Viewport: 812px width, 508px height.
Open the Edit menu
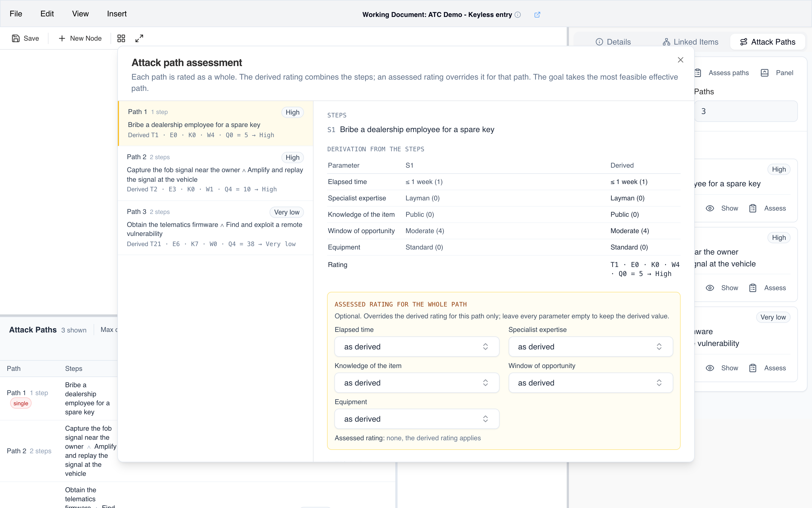pos(47,14)
